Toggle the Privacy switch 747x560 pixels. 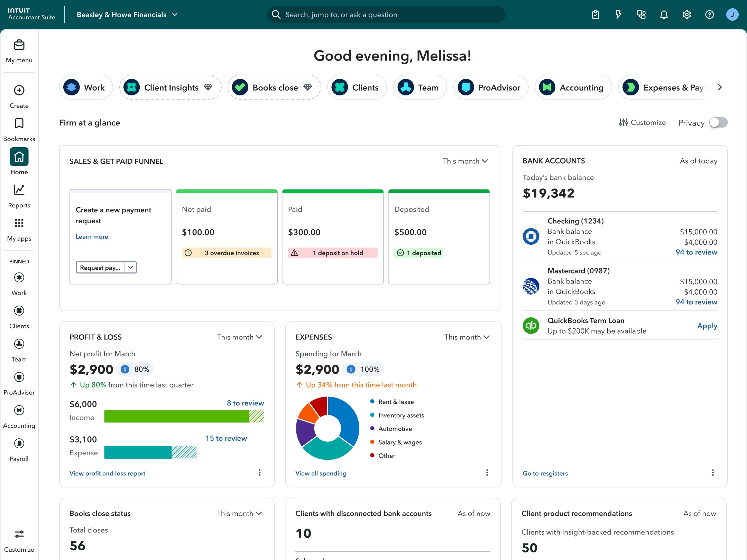tap(719, 122)
